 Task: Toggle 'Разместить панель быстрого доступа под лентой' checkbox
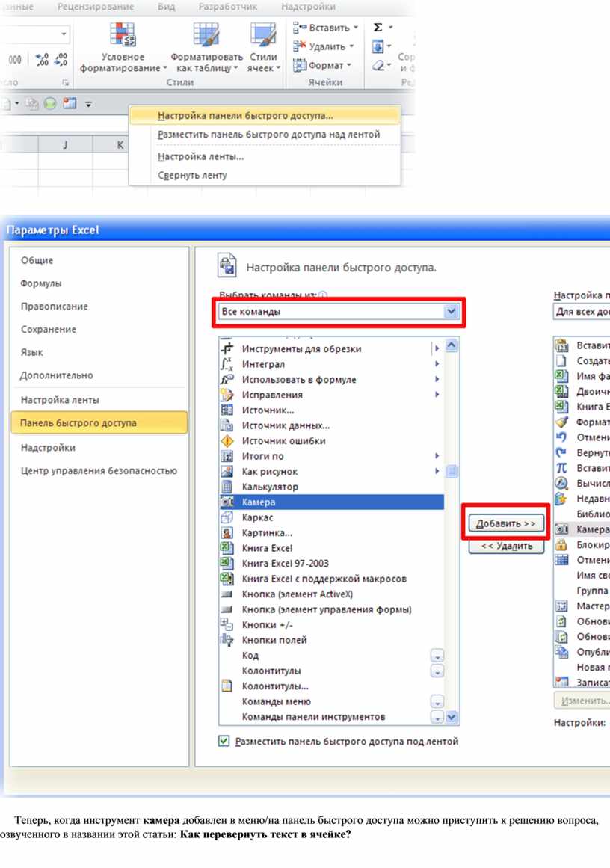(224, 742)
